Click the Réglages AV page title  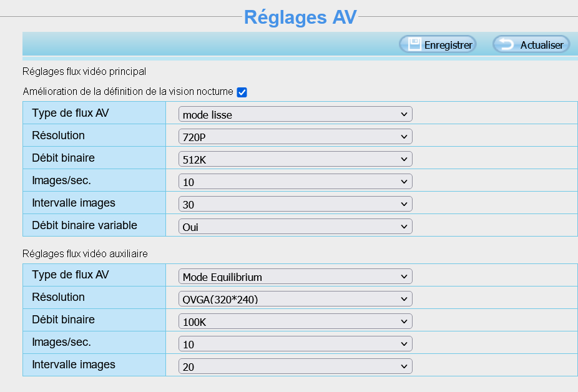300,17
